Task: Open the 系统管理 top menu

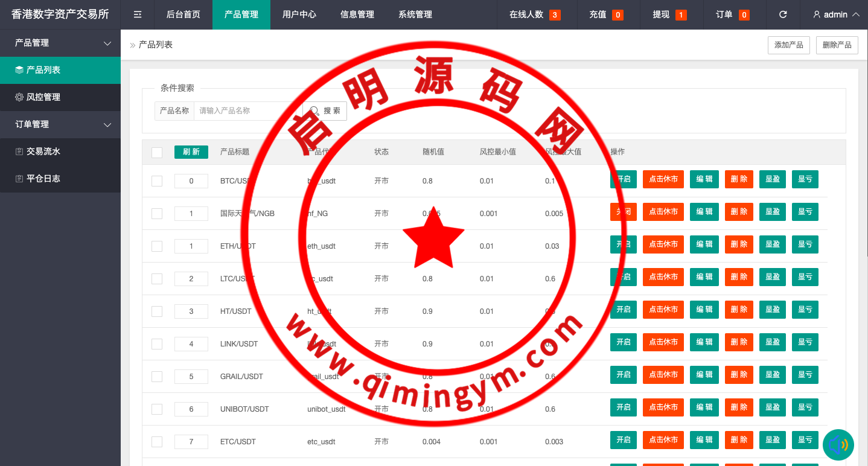Action: coord(415,14)
